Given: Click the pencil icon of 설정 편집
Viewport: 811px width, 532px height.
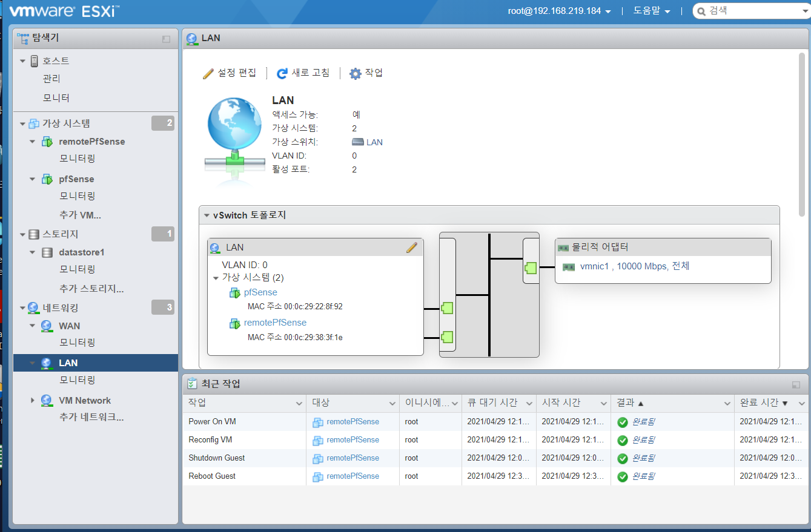Looking at the screenshot, I should point(208,73).
